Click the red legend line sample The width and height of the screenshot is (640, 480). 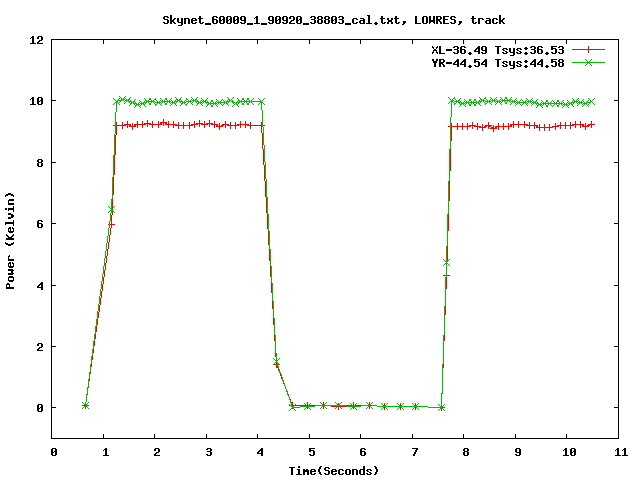pos(588,50)
